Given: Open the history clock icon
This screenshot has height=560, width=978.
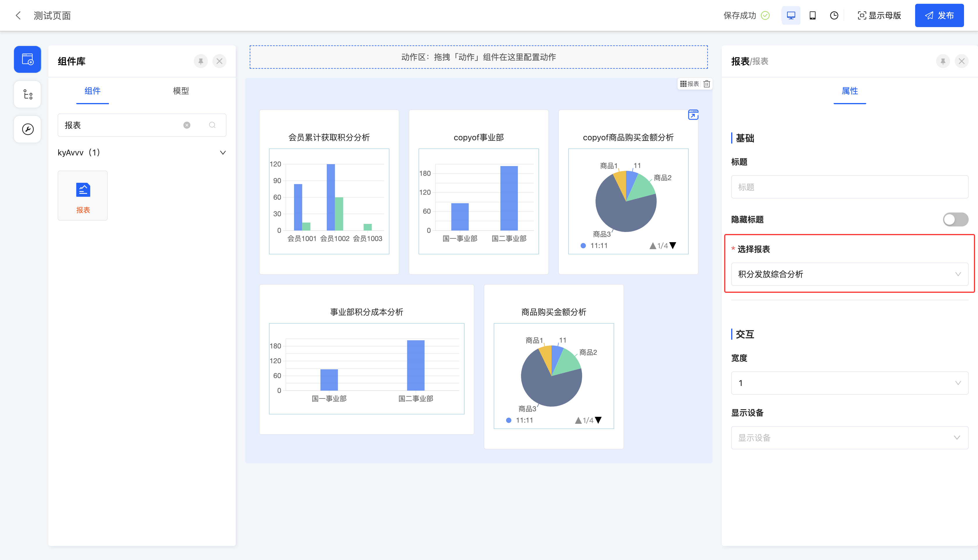Looking at the screenshot, I should coord(834,15).
